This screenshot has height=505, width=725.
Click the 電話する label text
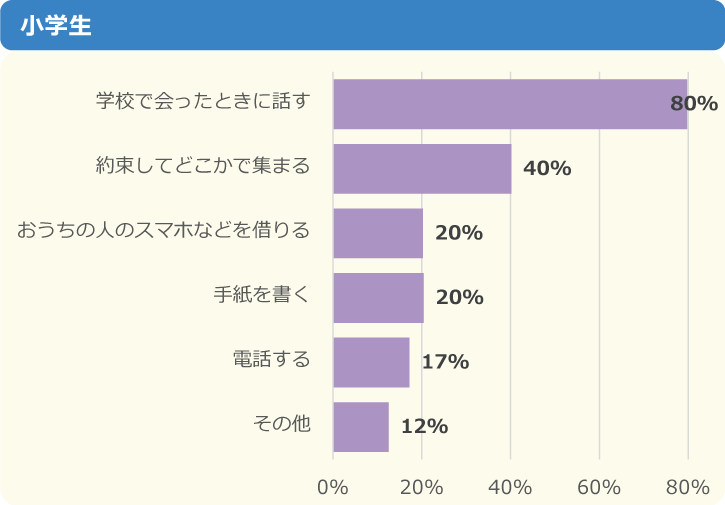[x=271, y=361]
